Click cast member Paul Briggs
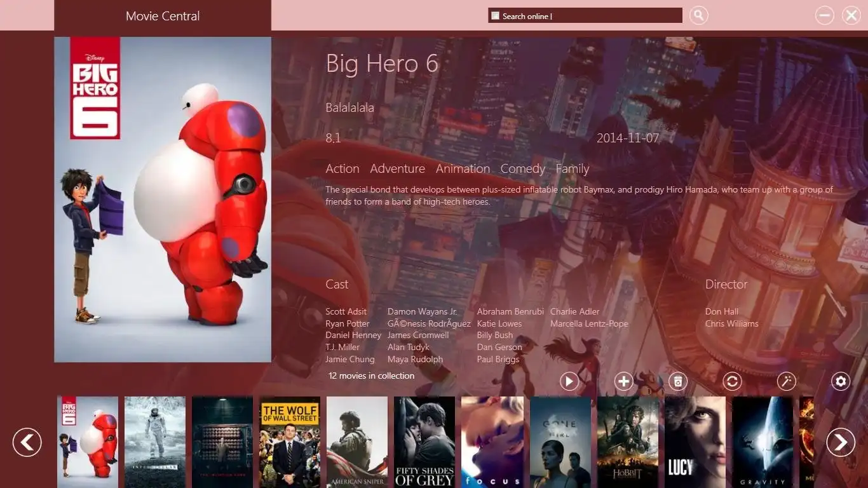 498,359
